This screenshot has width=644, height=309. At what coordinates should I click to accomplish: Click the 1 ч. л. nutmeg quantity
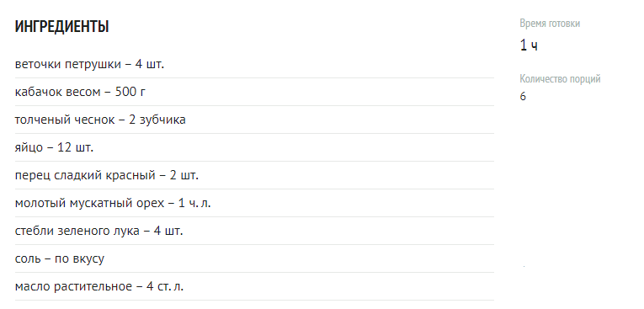pyautogui.click(x=194, y=203)
